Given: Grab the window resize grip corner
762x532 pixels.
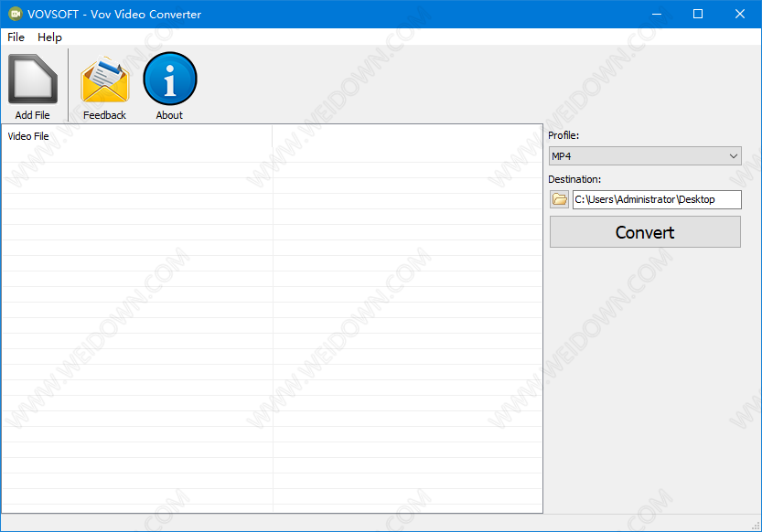Looking at the screenshot, I should point(756,526).
